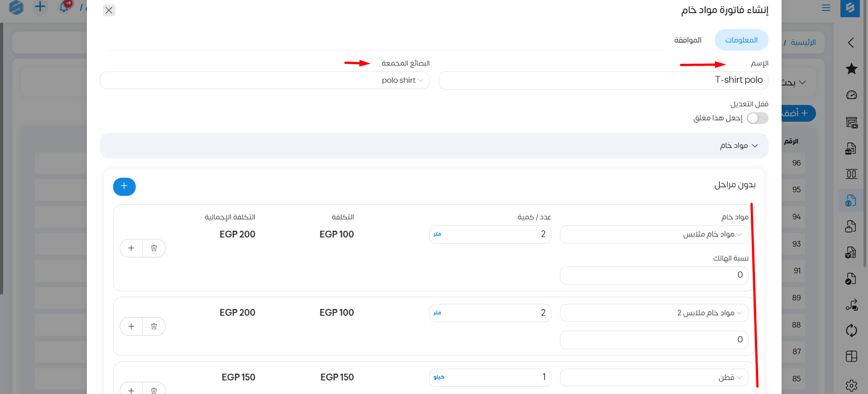Screen dimensions: 868x394
Task: Open the favorites star icon in the sidebar
Action: point(851,69)
